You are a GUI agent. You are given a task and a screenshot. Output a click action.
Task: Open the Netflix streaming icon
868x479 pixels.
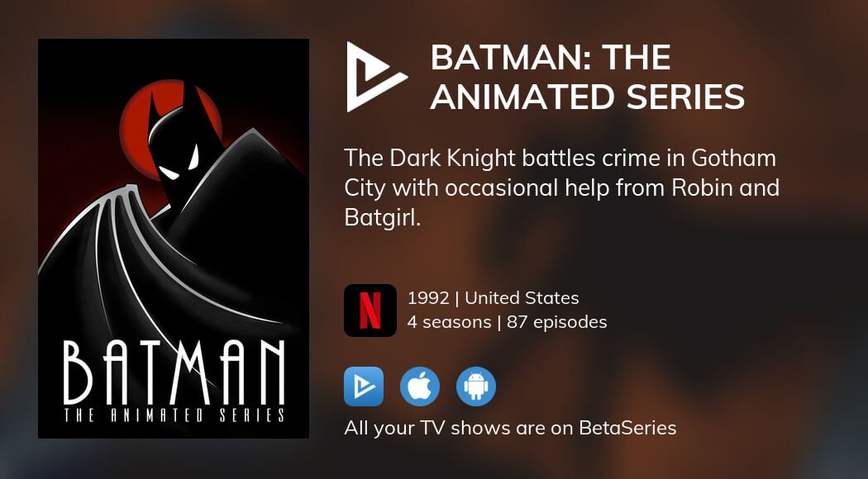point(370,311)
